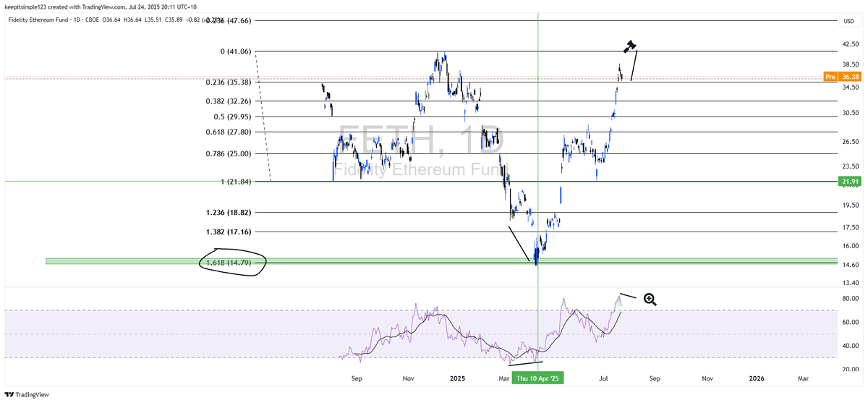The width and height of the screenshot is (868, 403).
Task: Click 60.00 on the RSI axis
Action: tap(850, 322)
